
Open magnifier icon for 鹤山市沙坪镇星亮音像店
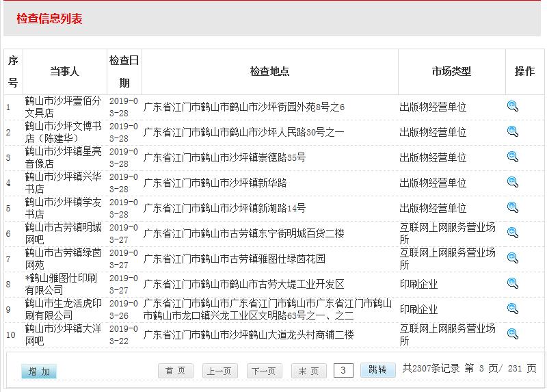pos(513,157)
